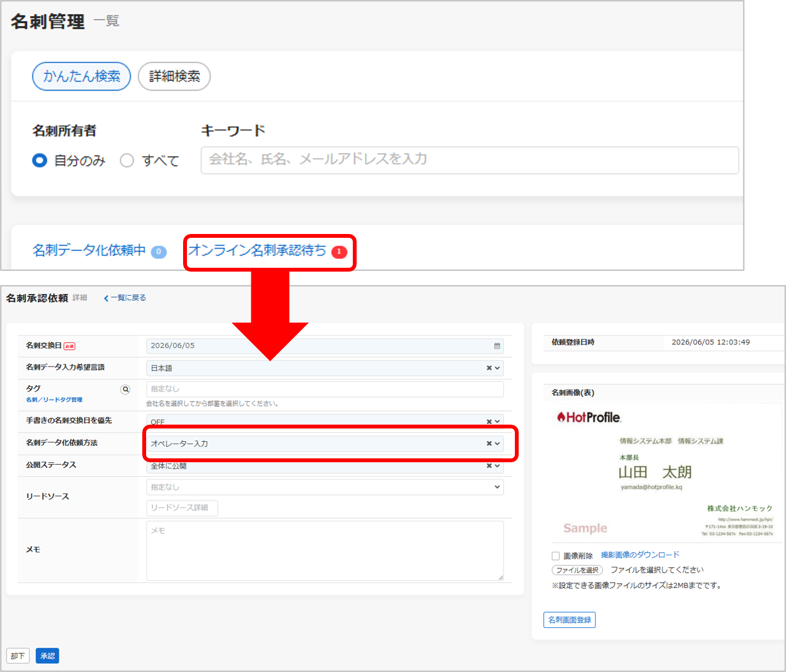
Task: Open the リードソース 指定なし dropdown
Action: tap(325, 487)
